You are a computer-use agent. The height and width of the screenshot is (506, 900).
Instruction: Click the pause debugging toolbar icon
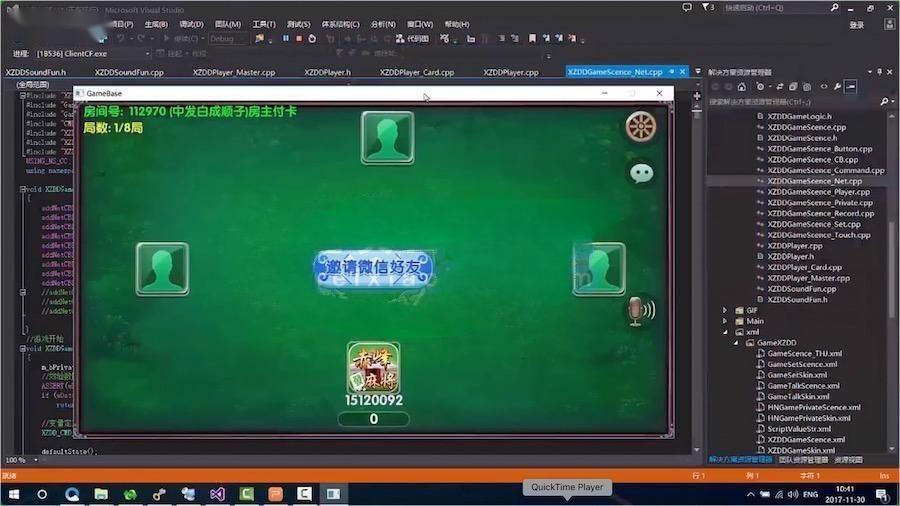click(x=286, y=38)
